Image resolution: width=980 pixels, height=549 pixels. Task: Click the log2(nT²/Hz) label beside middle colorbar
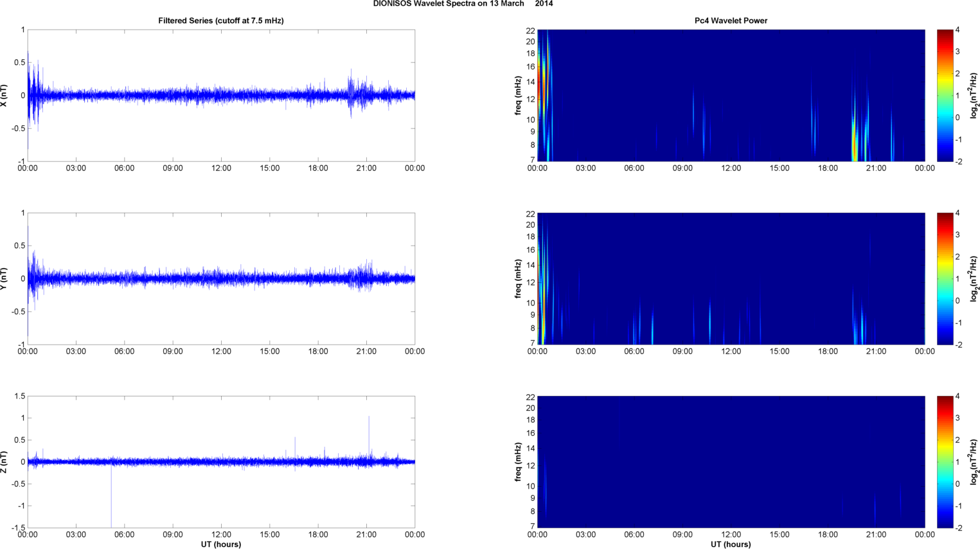(x=974, y=278)
